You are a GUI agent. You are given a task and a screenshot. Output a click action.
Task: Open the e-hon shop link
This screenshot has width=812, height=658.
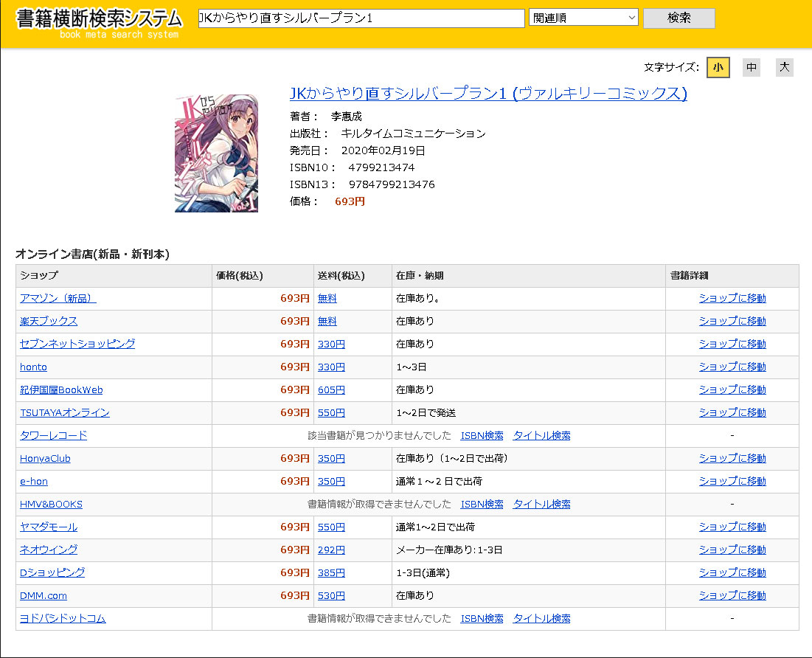click(34, 481)
